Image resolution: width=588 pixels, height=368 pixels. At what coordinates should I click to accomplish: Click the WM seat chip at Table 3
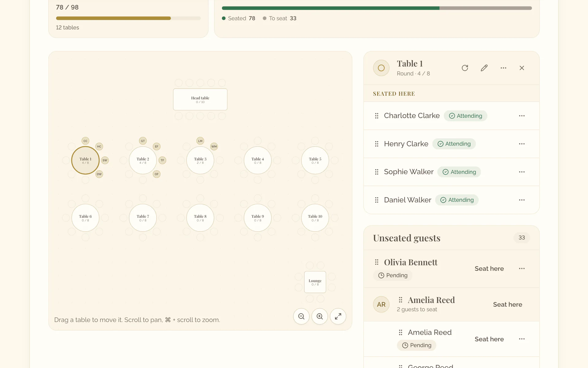214,146
